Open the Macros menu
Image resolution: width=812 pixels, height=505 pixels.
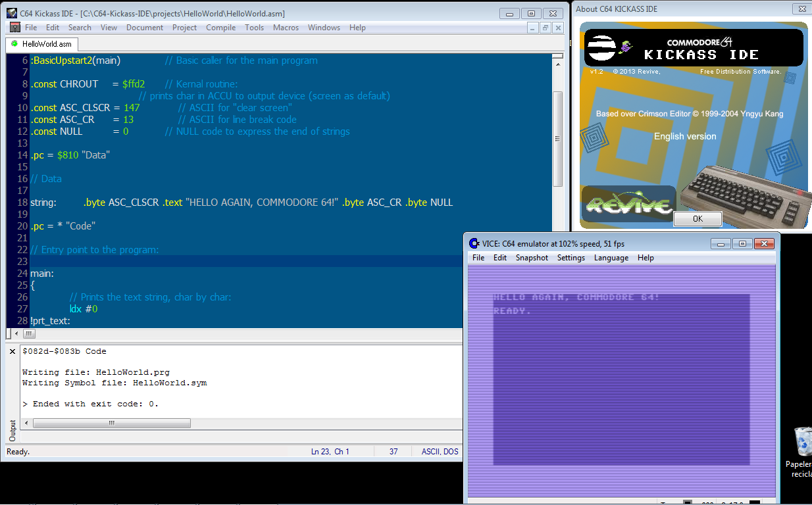(286, 28)
